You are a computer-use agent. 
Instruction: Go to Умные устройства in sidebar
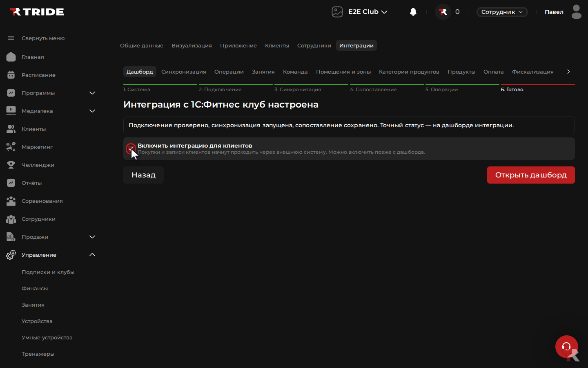pyautogui.click(x=47, y=337)
